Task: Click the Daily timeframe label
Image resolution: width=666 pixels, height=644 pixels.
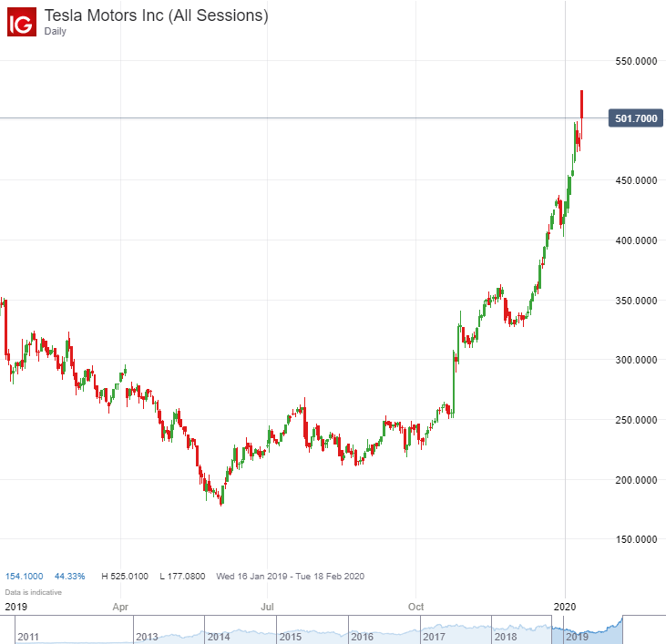Action: pos(56,31)
